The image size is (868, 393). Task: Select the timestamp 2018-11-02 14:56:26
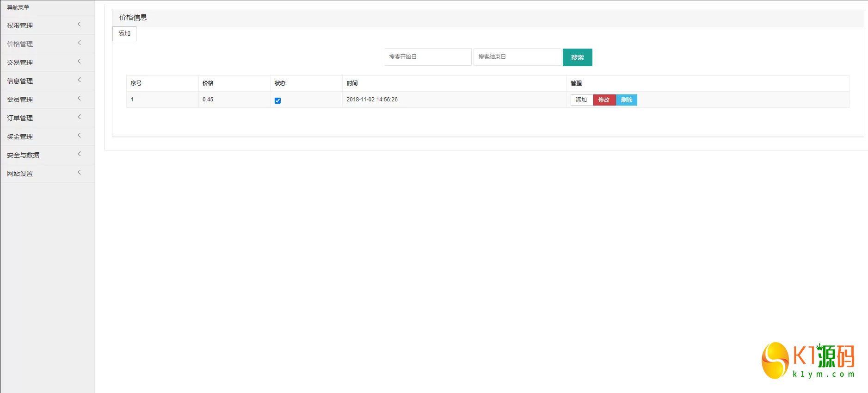pyautogui.click(x=372, y=100)
